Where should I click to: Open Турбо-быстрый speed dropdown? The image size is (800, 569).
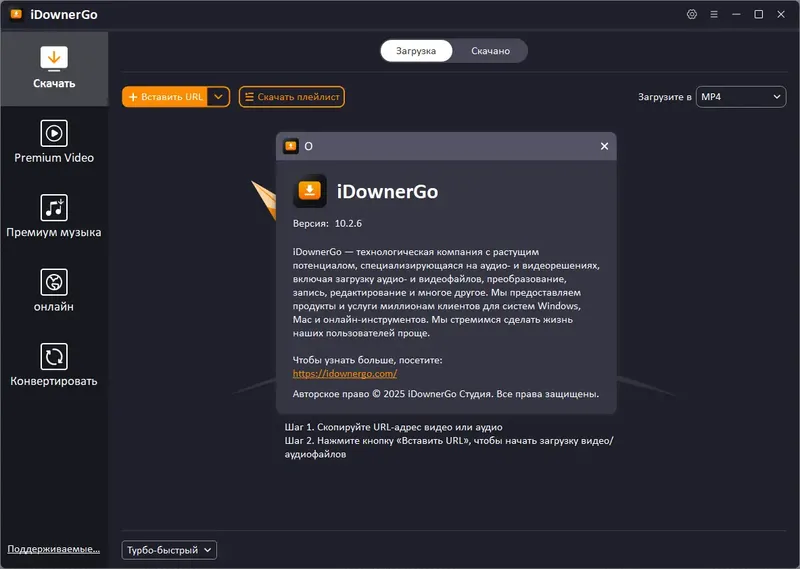(169, 550)
